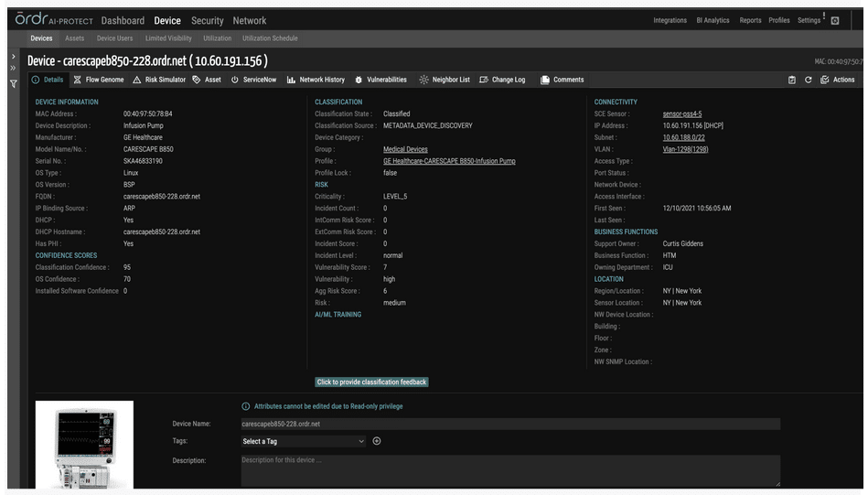This screenshot has height=495, width=868.
Task: Click the add tag plus icon
Action: pos(377,441)
